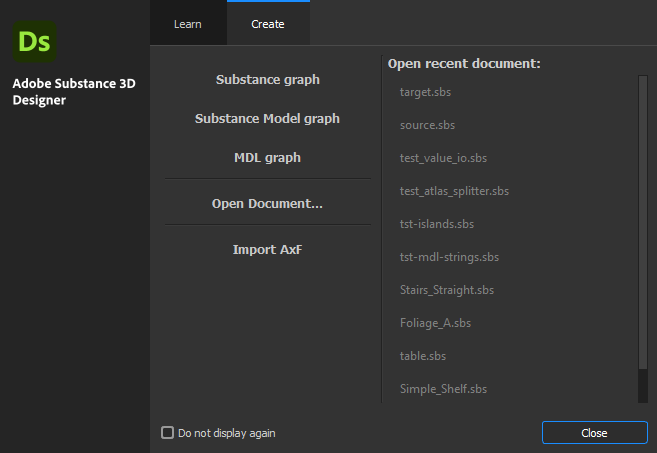Open recent file Simple_Shelf.sbs
This screenshot has height=453, width=657.
point(443,389)
